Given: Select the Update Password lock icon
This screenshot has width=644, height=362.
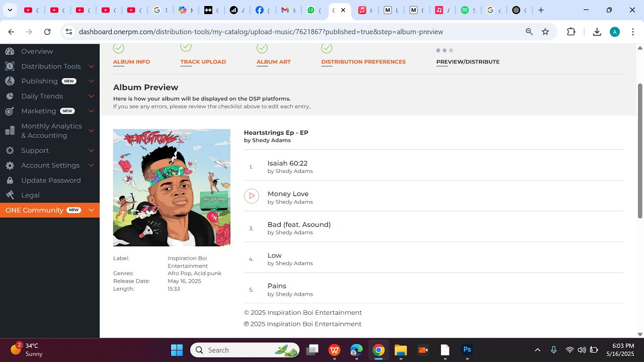Looking at the screenshot, I should (10, 180).
